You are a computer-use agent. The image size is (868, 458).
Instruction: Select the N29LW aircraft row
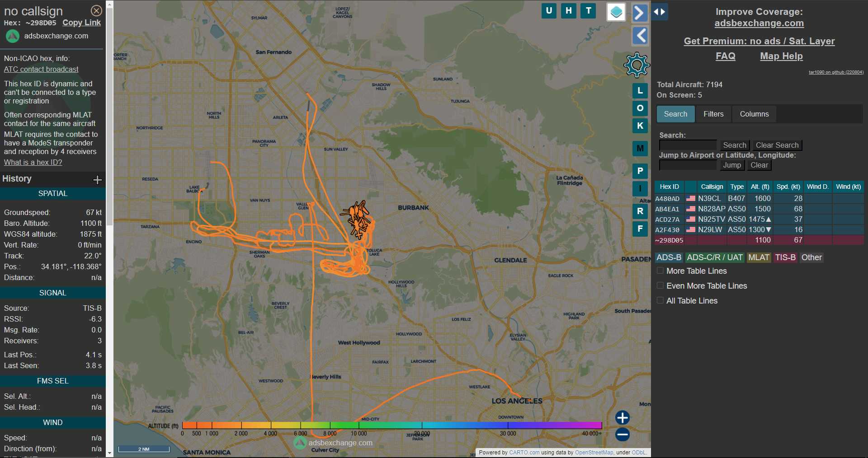coord(759,229)
